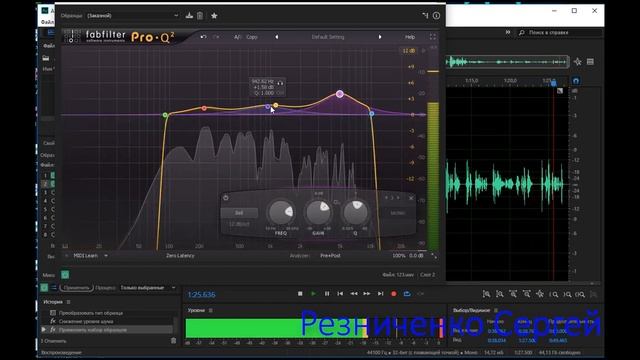Click the 1:25.636 timecode display
This screenshot has width=640, height=360.
tap(201, 294)
